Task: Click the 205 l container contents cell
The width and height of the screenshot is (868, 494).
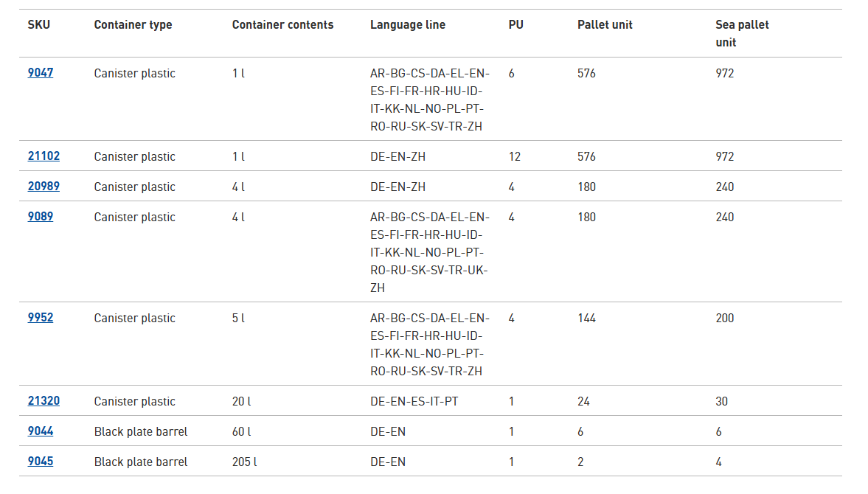Action: pos(244,462)
